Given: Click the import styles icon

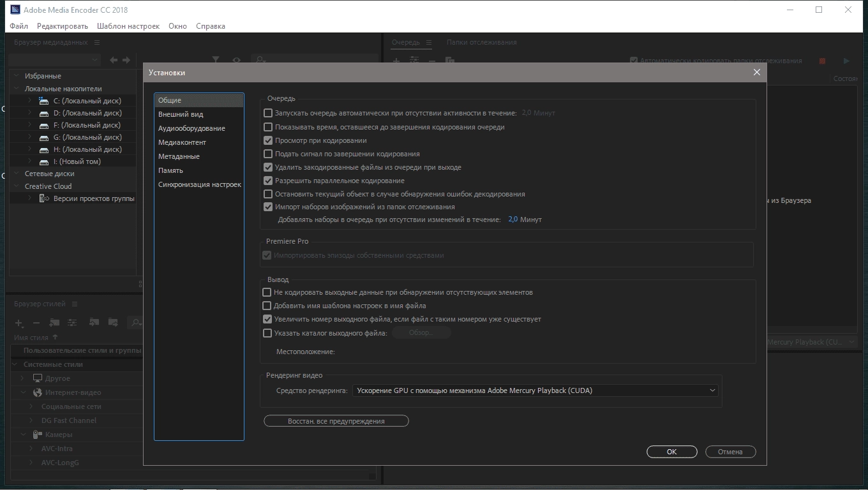Looking at the screenshot, I should 94,323.
